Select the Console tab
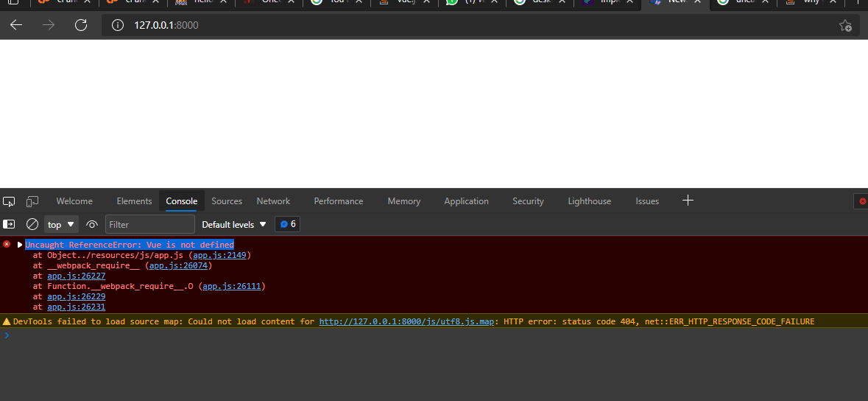This screenshot has width=868, height=401. point(182,201)
